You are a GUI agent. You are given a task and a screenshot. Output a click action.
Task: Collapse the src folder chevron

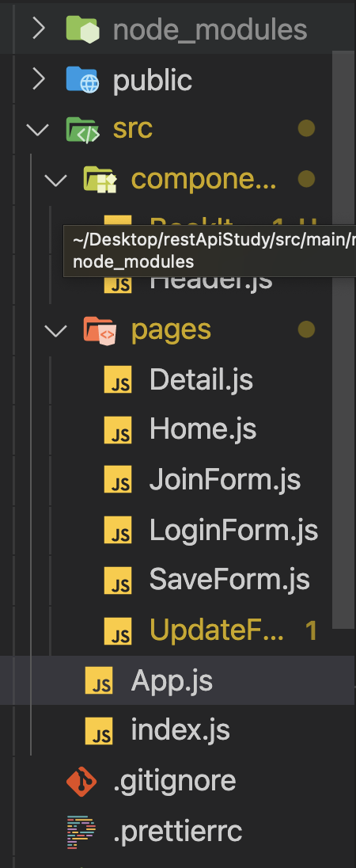[38, 130]
